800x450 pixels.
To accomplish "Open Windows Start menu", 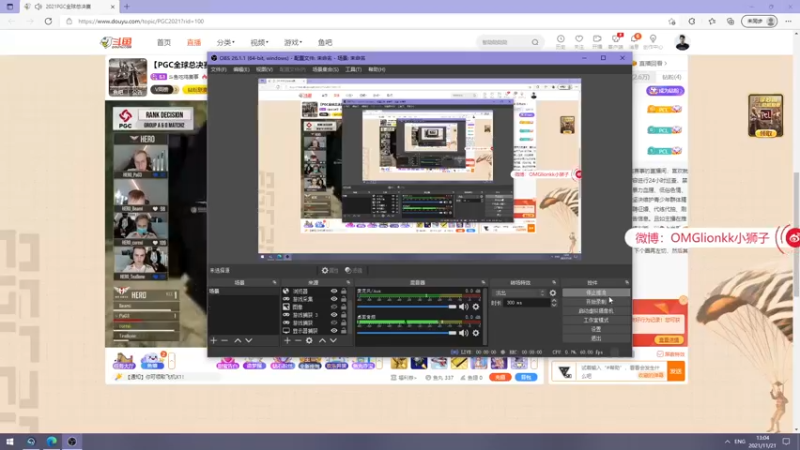I will pos(10,441).
